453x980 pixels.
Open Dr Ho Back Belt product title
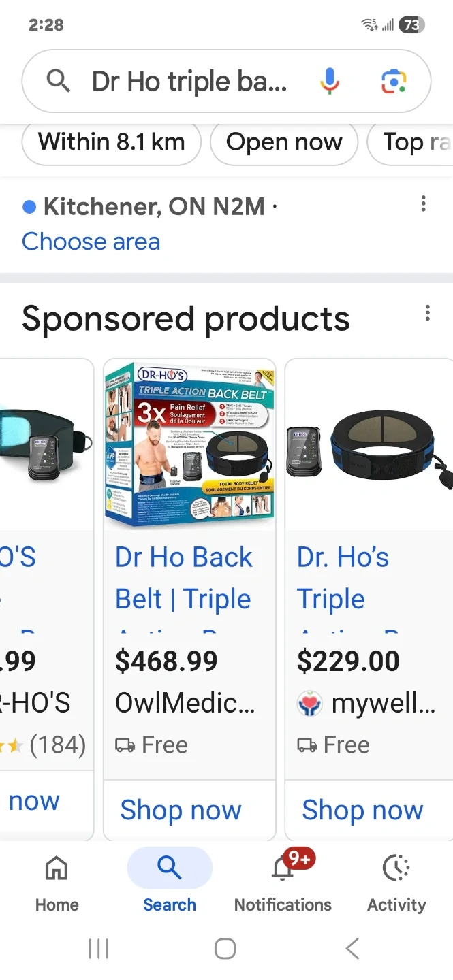(184, 578)
